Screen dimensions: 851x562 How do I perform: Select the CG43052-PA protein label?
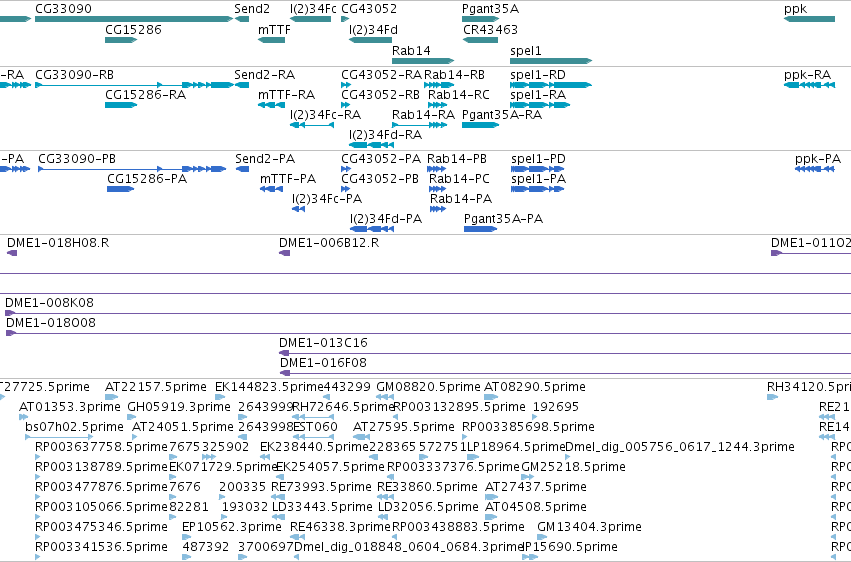380,158
